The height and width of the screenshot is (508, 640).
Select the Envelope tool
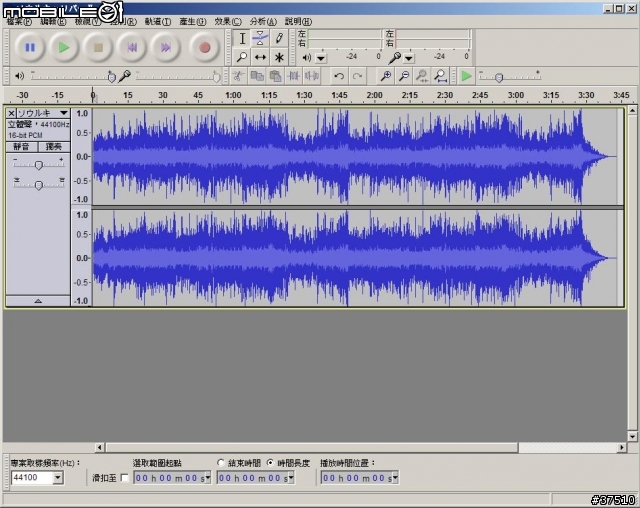coord(260,39)
